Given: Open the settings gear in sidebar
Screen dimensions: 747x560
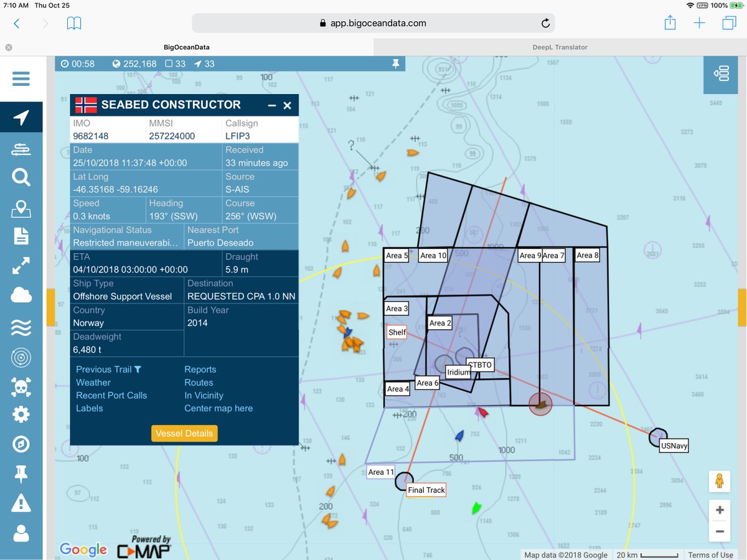Looking at the screenshot, I should (21, 414).
